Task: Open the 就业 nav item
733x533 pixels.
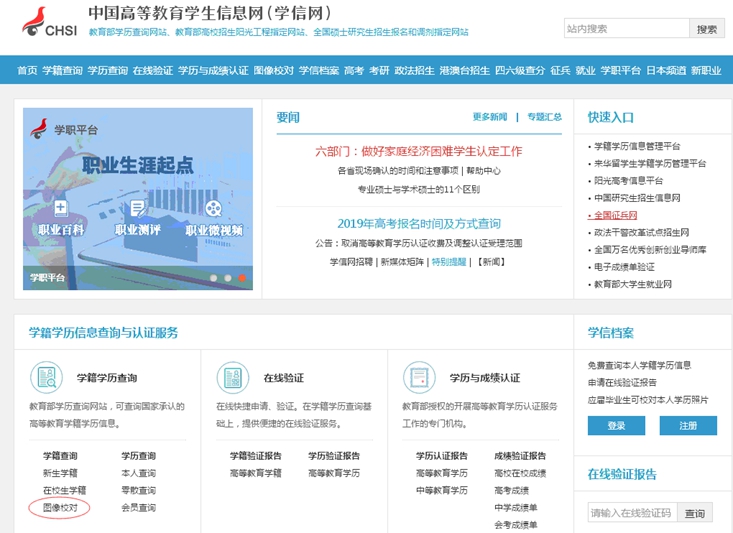Action: point(585,71)
